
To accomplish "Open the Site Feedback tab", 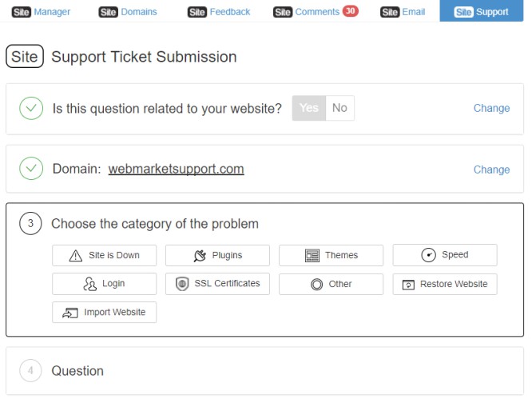I will coord(219,12).
